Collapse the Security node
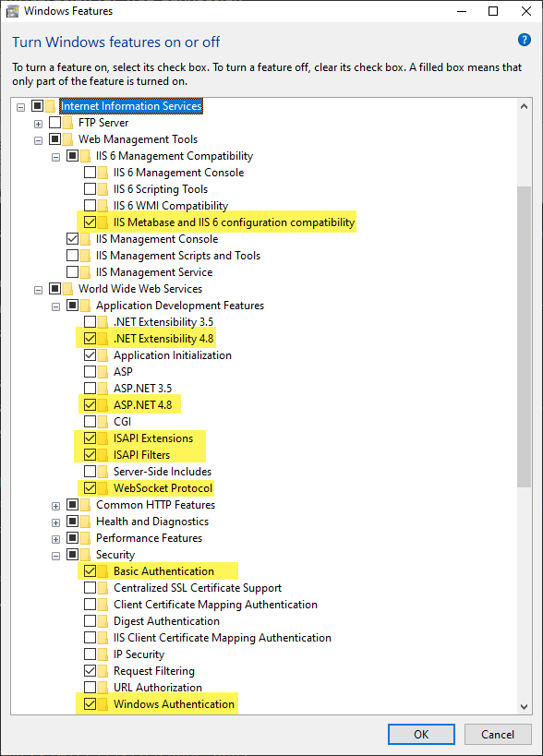 55,556
